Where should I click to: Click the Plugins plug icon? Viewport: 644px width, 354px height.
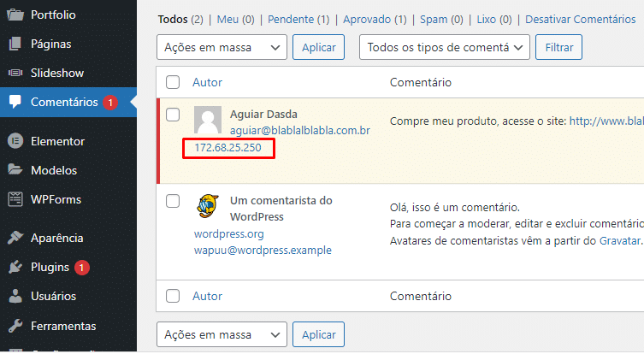pyautogui.click(x=15, y=268)
